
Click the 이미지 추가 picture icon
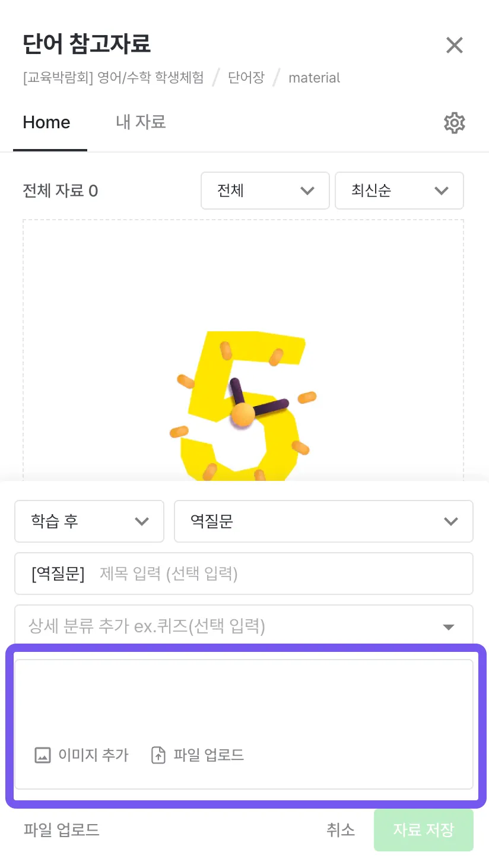pos(43,755)
